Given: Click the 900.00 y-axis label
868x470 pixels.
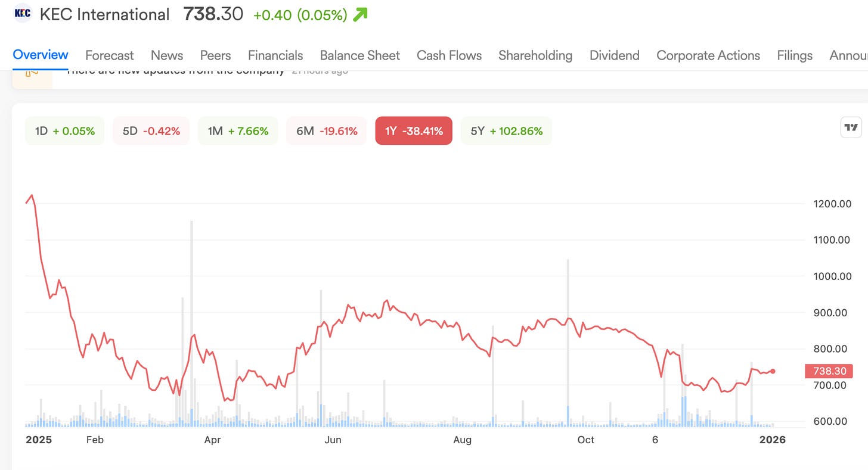Looking at the screenshot, I should (830, 313).
